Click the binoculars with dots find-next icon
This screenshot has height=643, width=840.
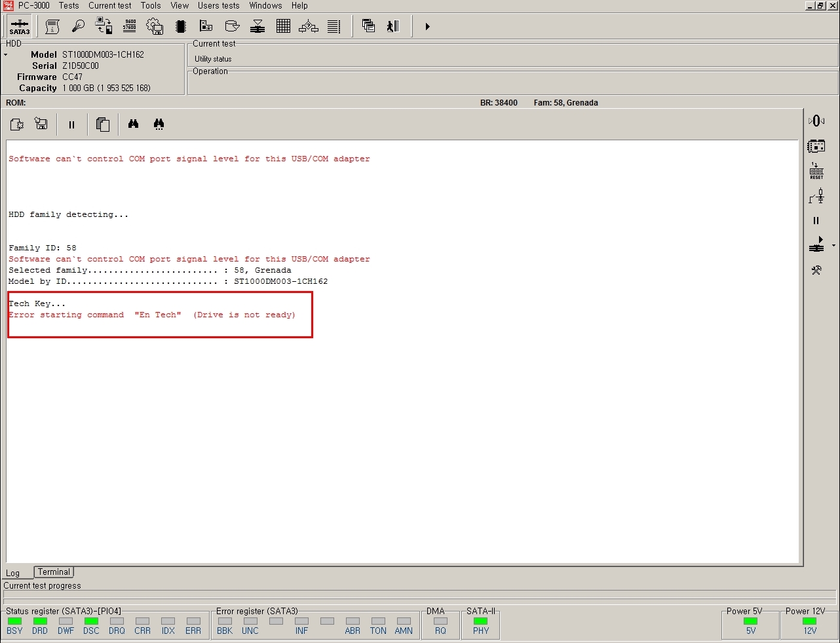[x=159, y=124]
